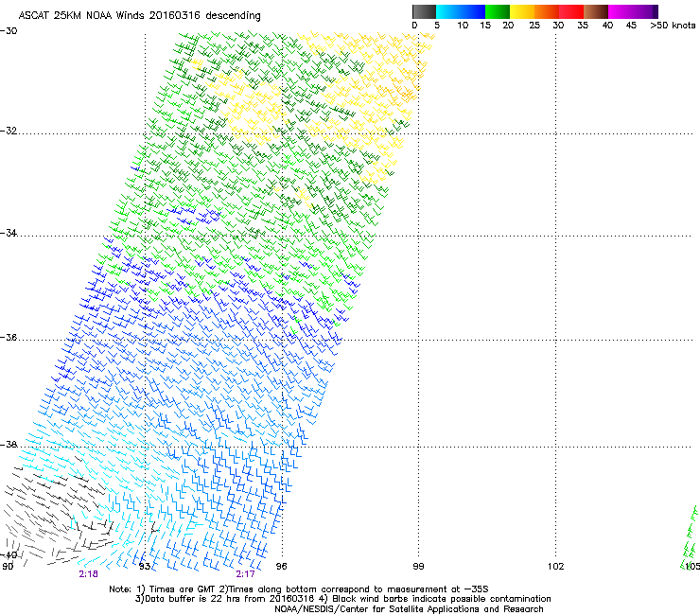Click the legend scale value '25'
The image size is (700, 615).
click(534, 26)
